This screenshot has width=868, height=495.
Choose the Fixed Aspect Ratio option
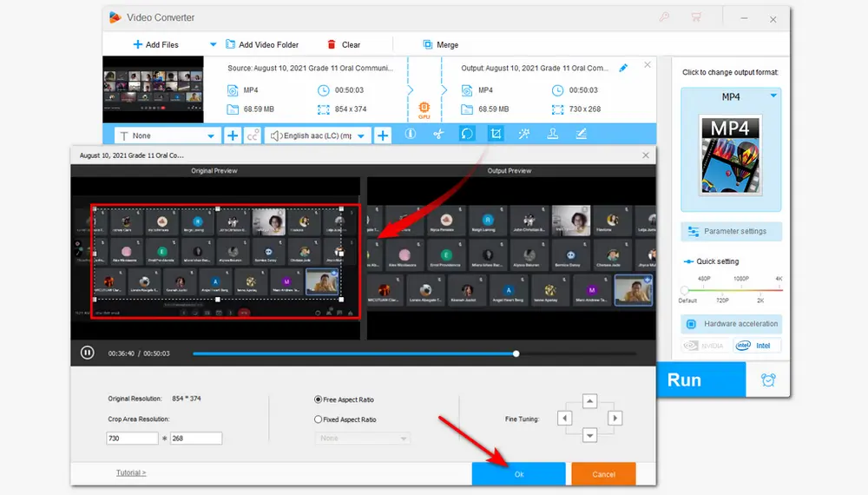(x=319, y=419)
